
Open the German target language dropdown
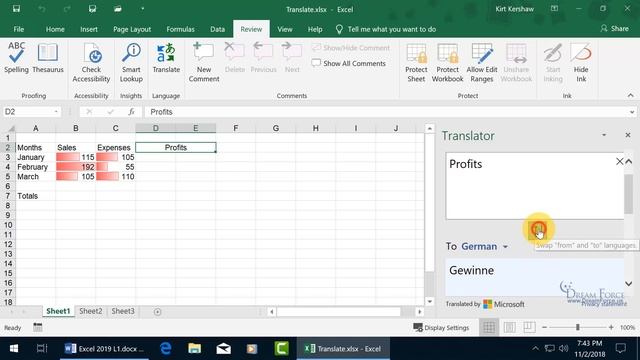pyautogui.click(x=484, y=247)
